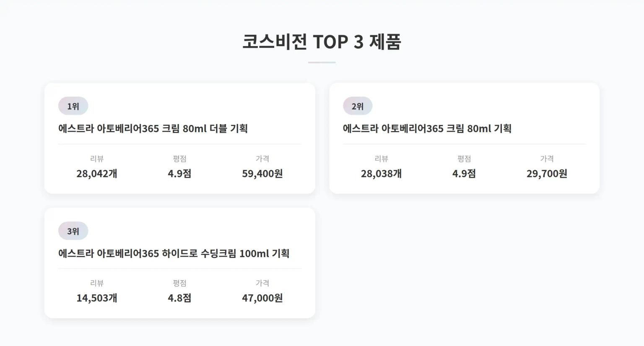
Task: Click the 평점 label on the first card
Action: pos(179,159)
